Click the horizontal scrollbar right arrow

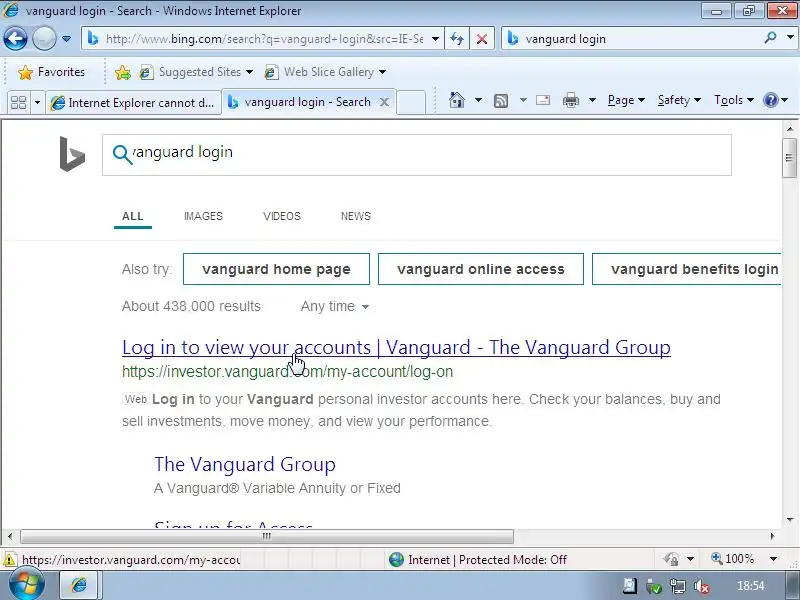click(x=772, y=536)
